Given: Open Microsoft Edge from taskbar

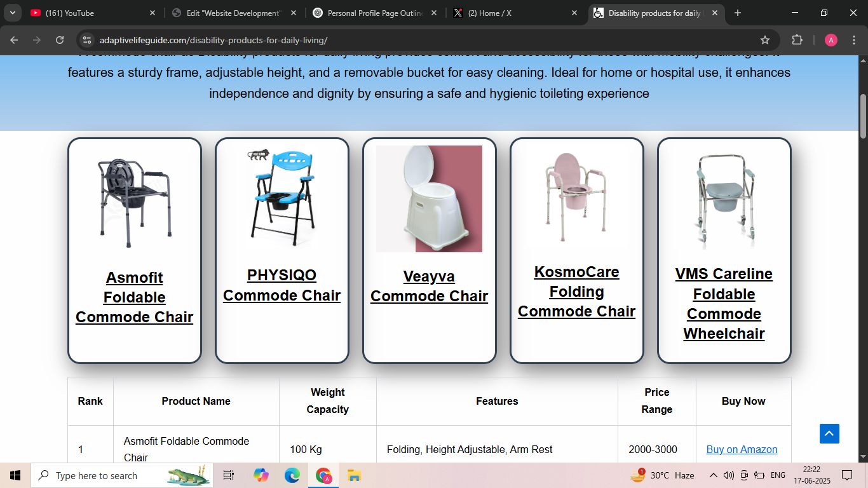Looking at the screenshot, I should pyautogui.click(x=292, y=475).
